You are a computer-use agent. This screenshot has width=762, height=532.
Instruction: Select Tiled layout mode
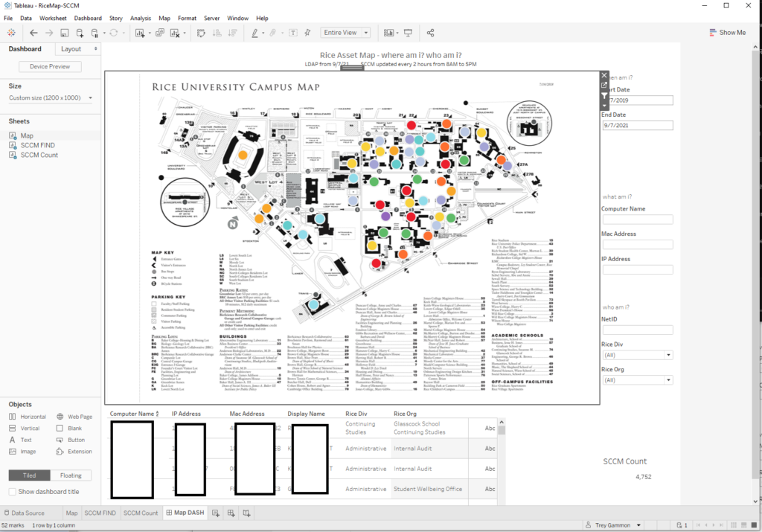pos(29,475)
